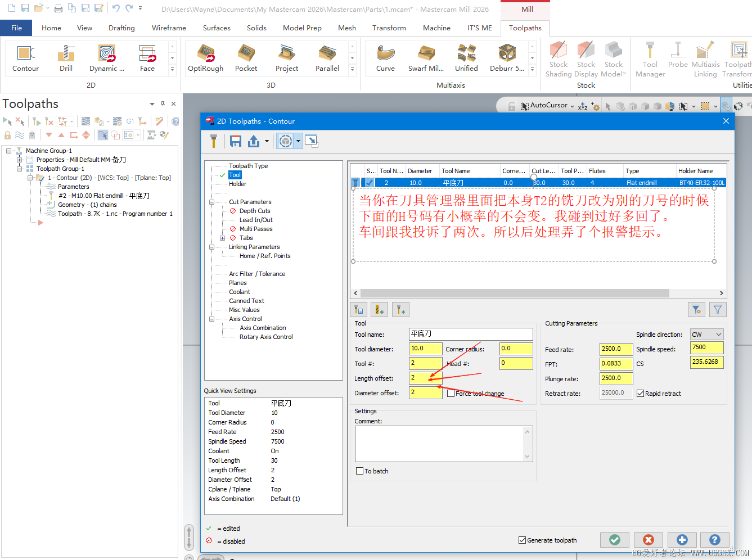Toggle the checkmark in the tool list row
The height and width of the screenshot is (560, 752).
tap(370, 183)
